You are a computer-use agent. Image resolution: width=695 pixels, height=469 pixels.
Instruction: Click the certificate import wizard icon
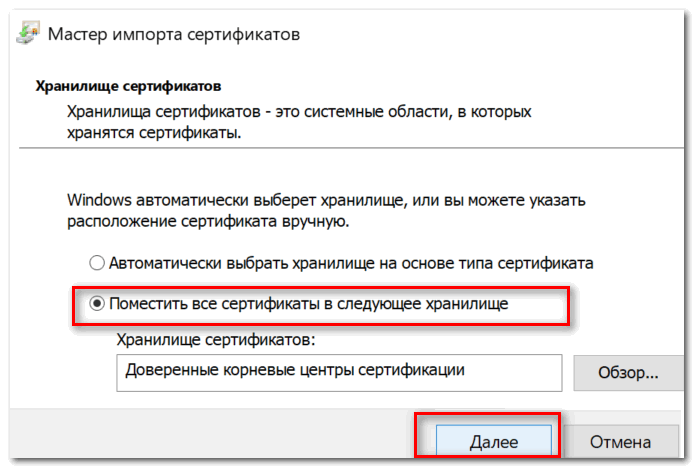(27, 32)
